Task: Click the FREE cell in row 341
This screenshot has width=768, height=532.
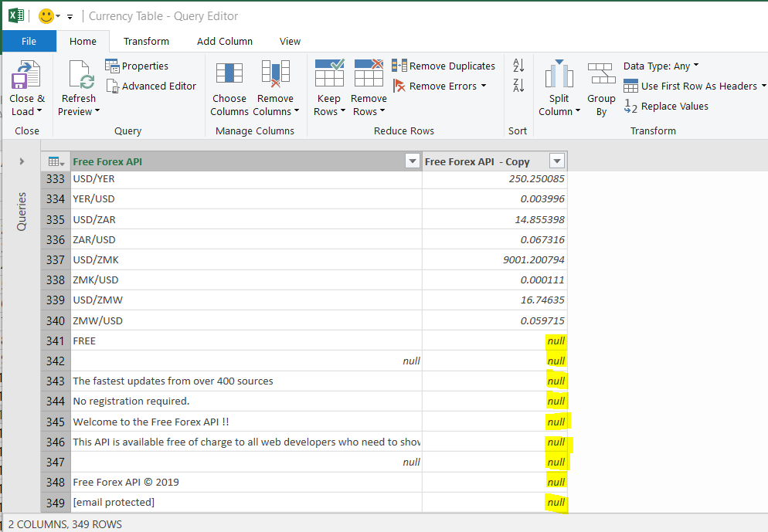Action: [246, 341]
